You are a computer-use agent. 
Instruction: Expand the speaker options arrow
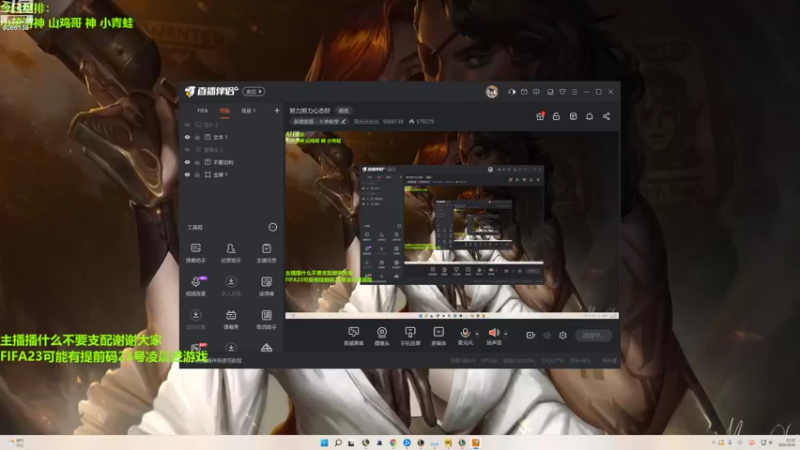coord(506,334)
